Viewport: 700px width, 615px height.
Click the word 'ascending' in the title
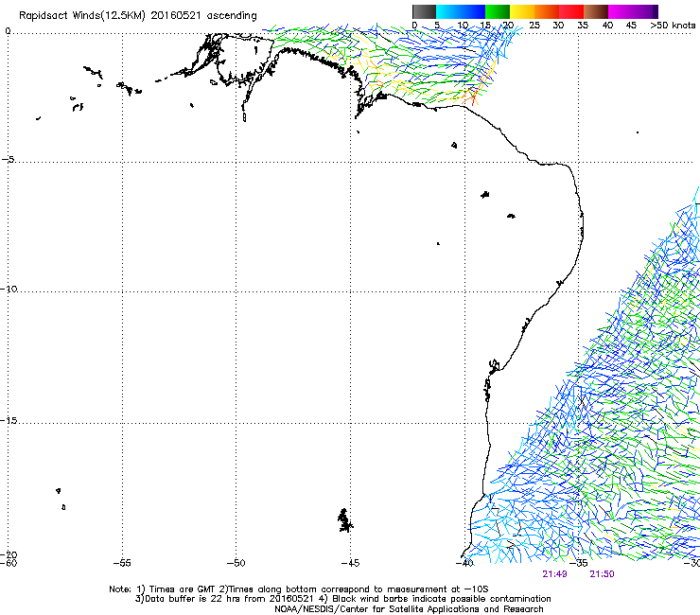232,16
